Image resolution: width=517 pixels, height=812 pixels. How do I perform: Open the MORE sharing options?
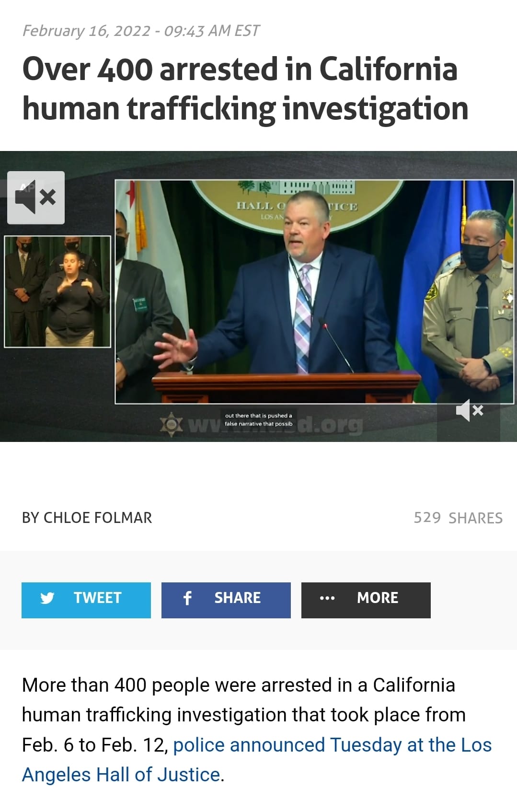[366, 600]
